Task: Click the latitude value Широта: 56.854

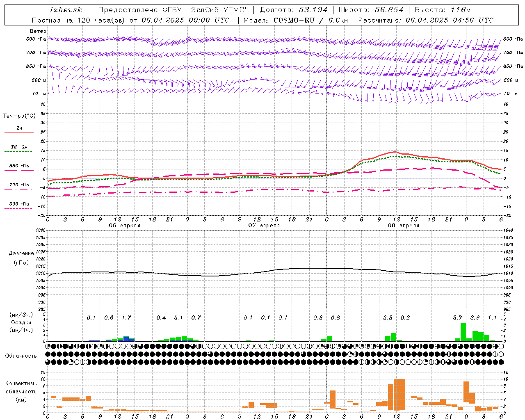Action: (x=371, y=10)
